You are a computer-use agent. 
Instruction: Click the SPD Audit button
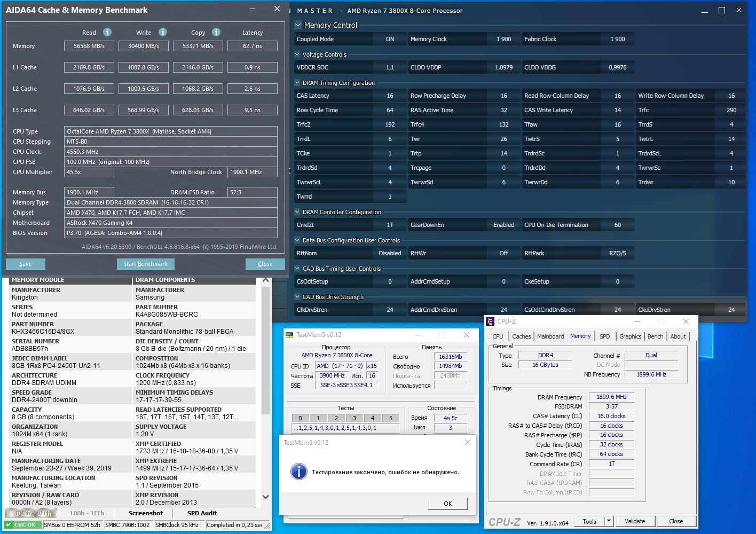(x=202, y=513)
